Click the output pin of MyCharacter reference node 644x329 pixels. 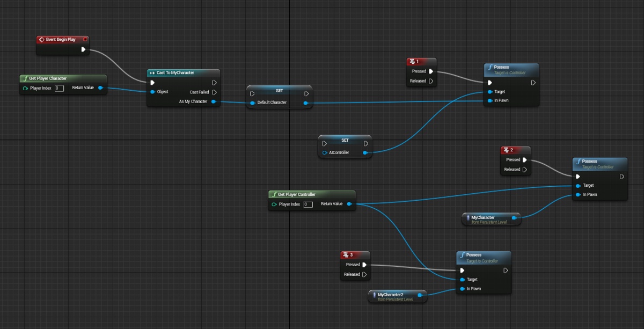coord(514,217)
